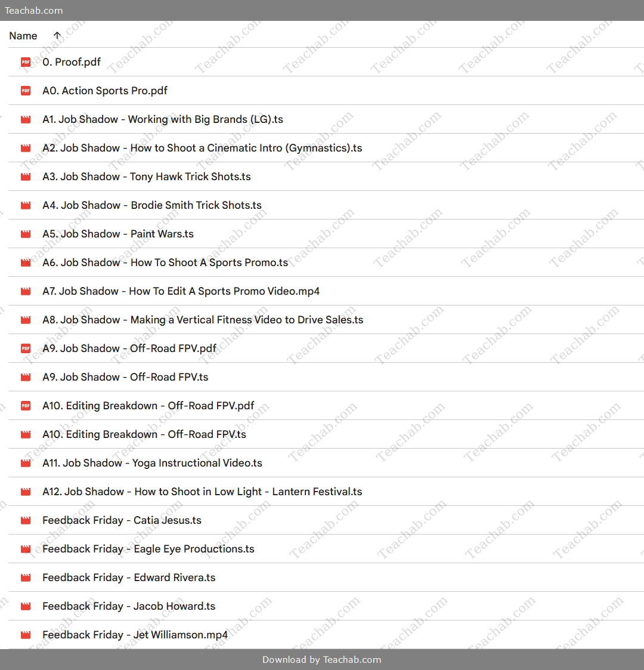This screenshot has width=644, height=670.
Task: Select Feedback Friday - Catia Jesus.ts
Action: 122,520
